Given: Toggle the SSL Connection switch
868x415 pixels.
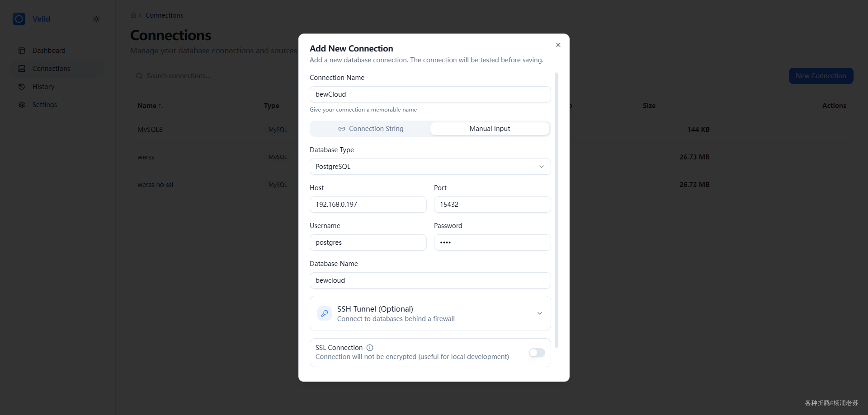Looking at the screenshot, I should click(x=537, y=353).
